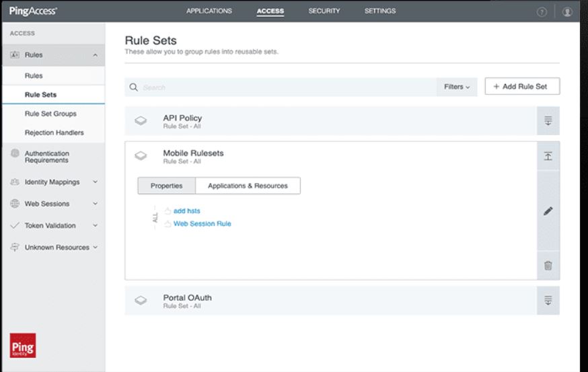
Task: Open the user account profile icon
Action: pos(568,11)
